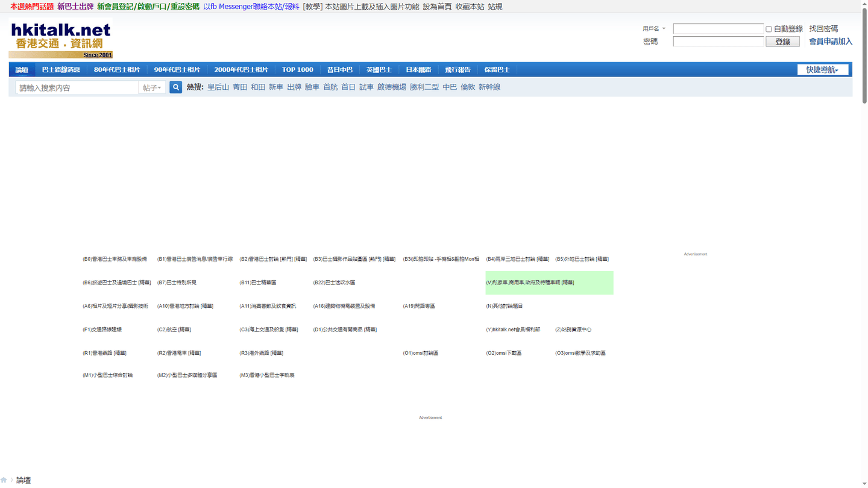Click the 會員申請加入 registration link
Viewport: 868px width, 488px height.
[x=831, y=42]
